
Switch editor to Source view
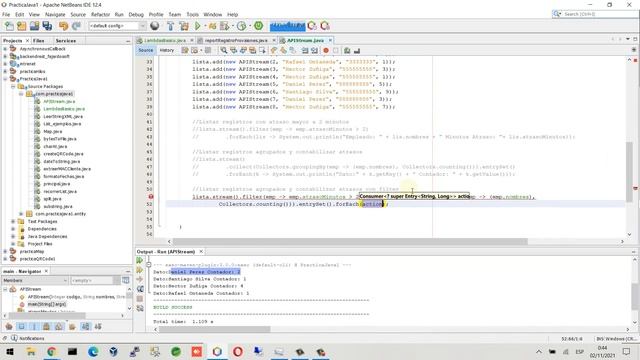click(145, 50)
